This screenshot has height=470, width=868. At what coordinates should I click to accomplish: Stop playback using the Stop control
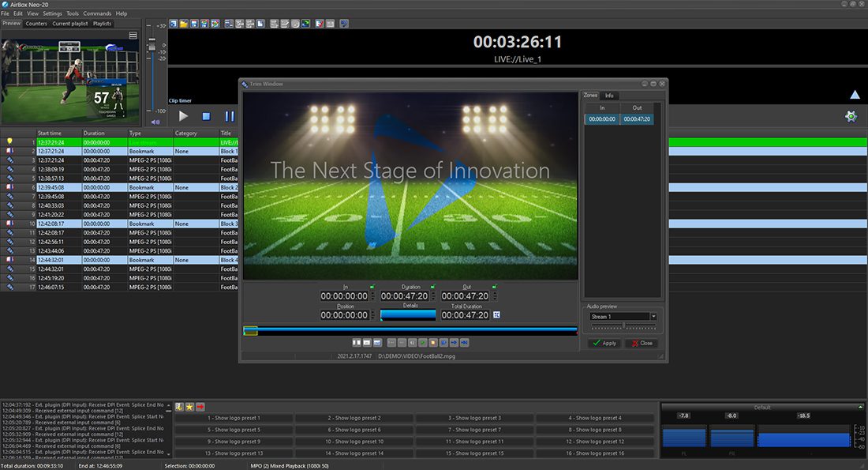[x=206, y=116]
